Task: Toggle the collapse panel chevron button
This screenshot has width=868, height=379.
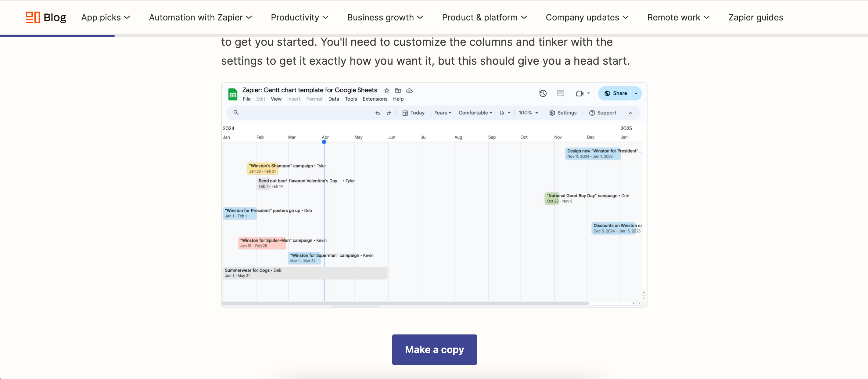Action: (x=630, y=113)
